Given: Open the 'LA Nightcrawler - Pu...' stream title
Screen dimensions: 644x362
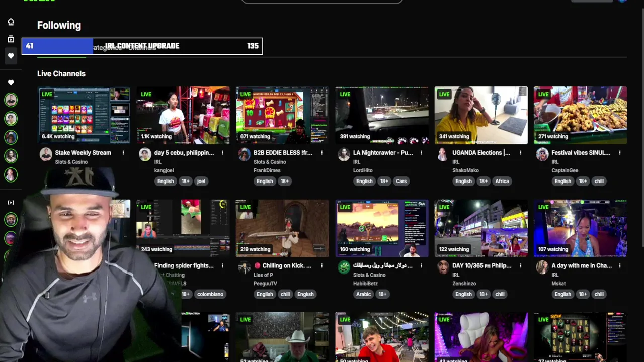Looking at the screenshot, I should click(x=383, y=153).
